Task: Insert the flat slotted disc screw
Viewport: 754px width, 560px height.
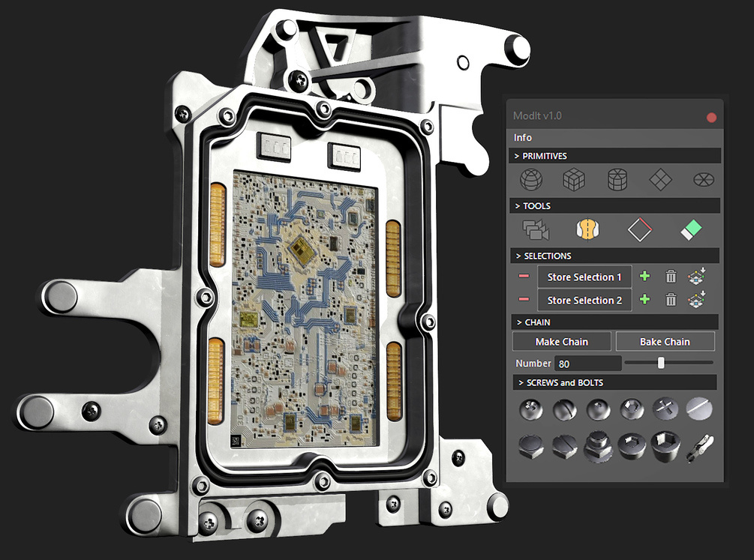Action: (x=699, y=409)
